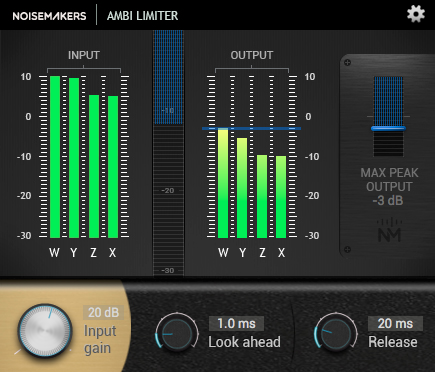Click the -3 dB max peak value
Image resolution: width=435 pixels, height=372 pixels.
[388, 201]
